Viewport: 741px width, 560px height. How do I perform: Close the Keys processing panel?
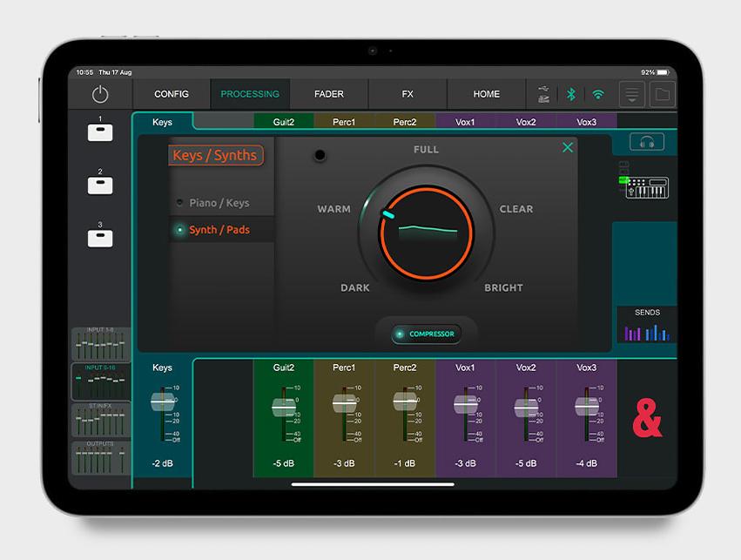point(568,148)
